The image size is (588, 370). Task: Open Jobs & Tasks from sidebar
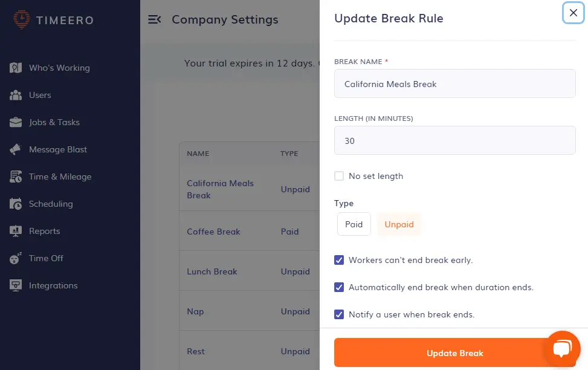click(x=15, y=122)
